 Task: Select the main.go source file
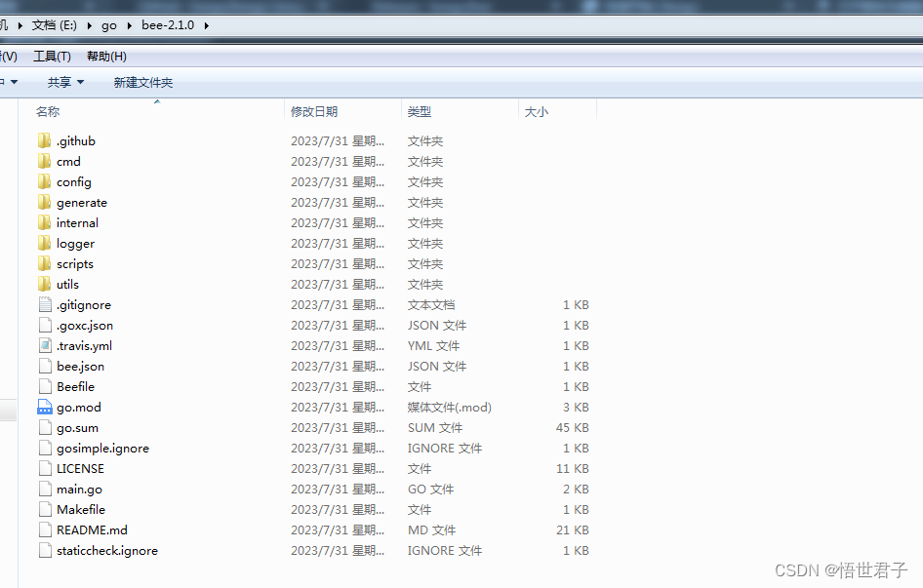tap(76, 489)
